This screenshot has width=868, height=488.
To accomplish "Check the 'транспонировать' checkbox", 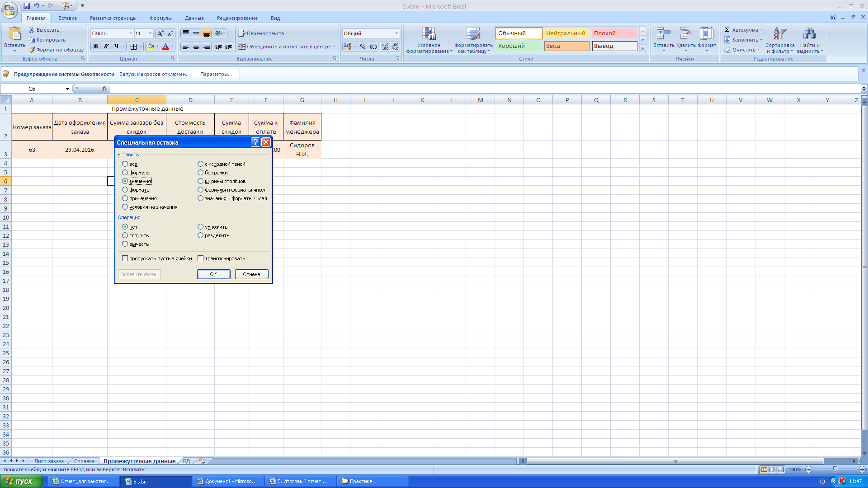I will [x=201, y=258].
